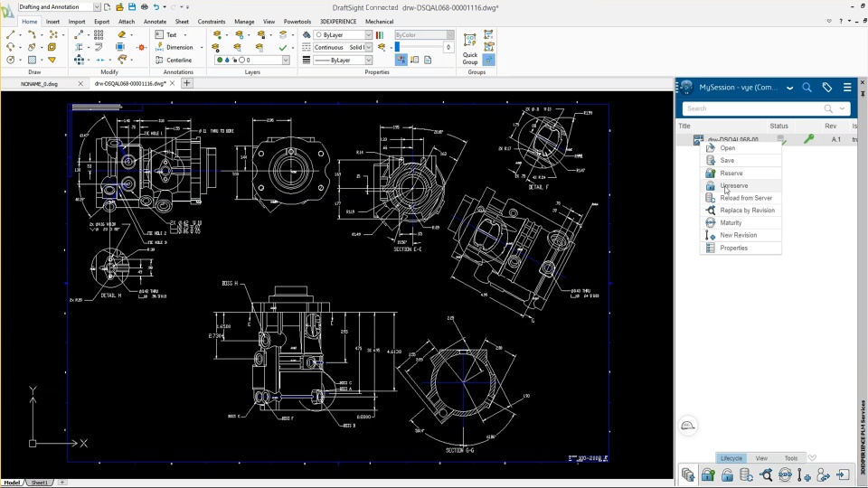
Task: Click the Save to server icon in Lifecycle toolbar
Action: [688, 474]
